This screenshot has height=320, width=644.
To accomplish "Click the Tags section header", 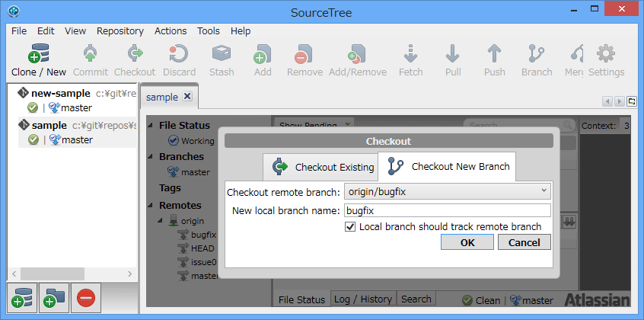I will [x=170, y=188].
